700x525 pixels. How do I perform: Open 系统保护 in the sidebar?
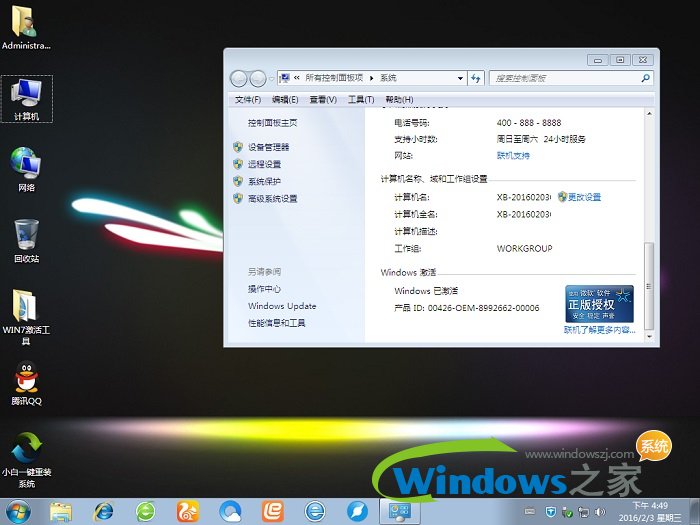pyautogui.click(x=264, y=181)
